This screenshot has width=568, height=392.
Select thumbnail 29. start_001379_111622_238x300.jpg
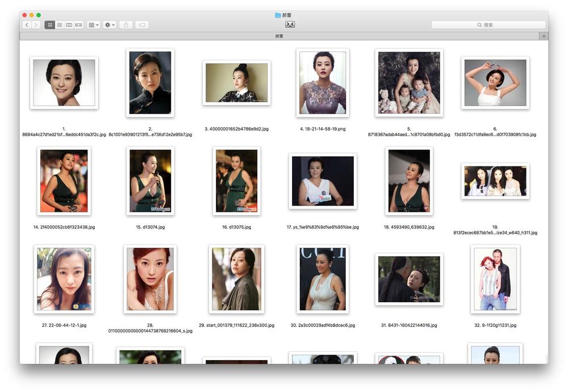pos(236,279)
